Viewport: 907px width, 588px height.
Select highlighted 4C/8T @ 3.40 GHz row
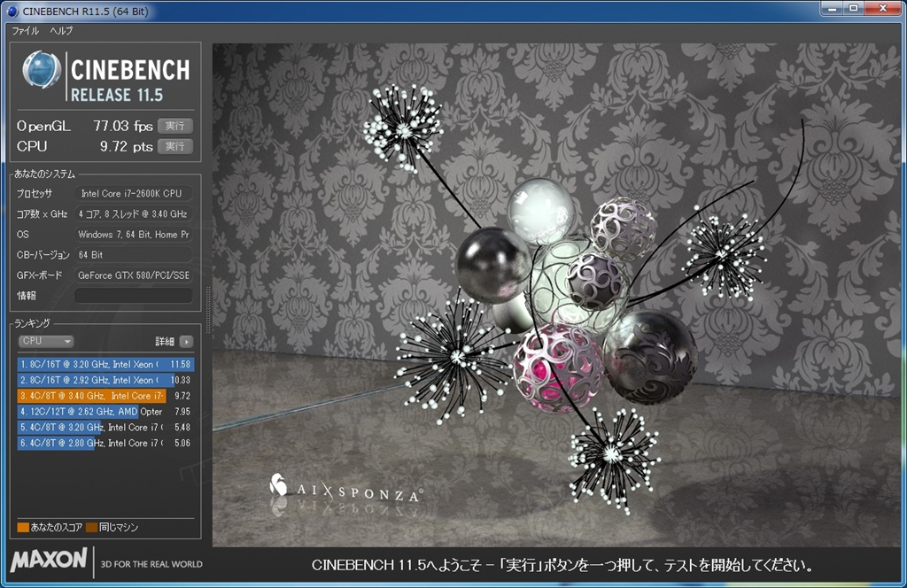click(x=105, y=396)
